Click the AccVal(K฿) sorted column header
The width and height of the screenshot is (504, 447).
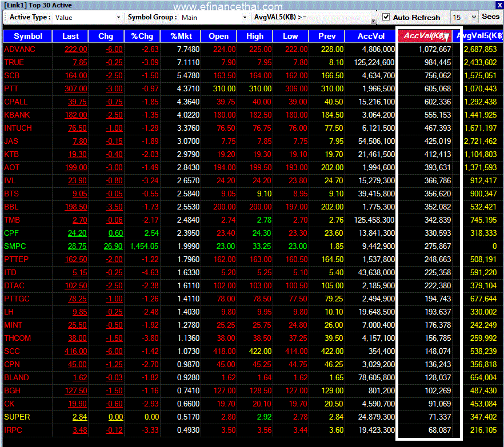click(x=425, y=36)
